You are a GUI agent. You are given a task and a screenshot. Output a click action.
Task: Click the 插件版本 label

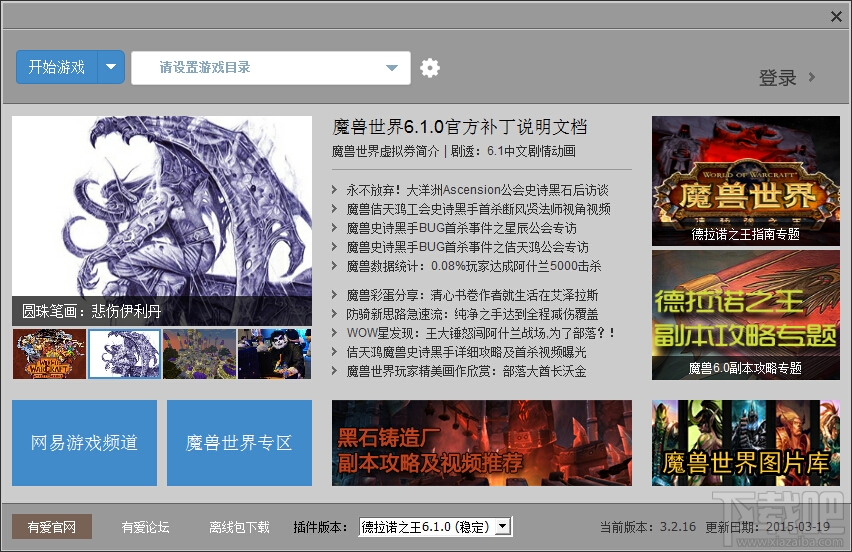(320, 527)
